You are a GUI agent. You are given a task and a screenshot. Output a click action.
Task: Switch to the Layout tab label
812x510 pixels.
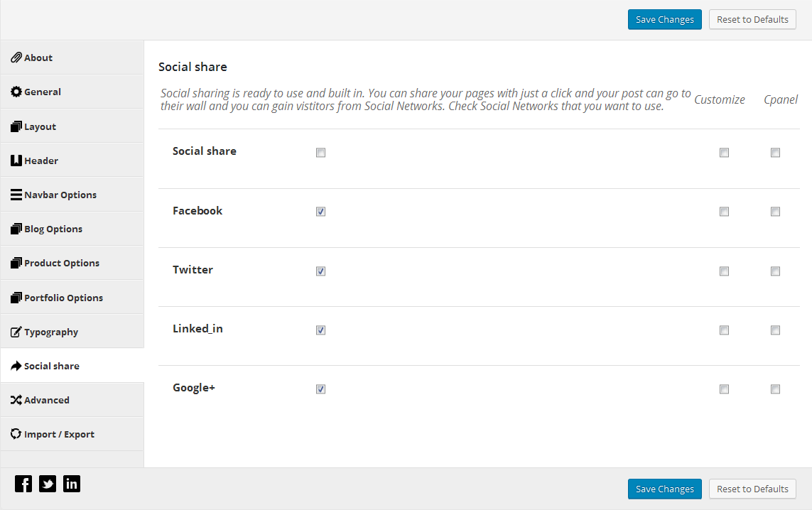pyautogui.click(x=40, y=127)
